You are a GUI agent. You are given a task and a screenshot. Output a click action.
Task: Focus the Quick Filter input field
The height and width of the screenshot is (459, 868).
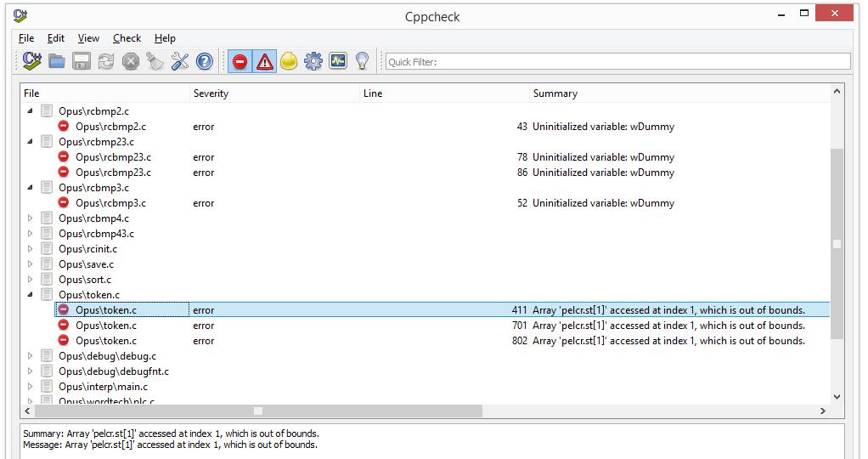[x=617, y=61]
